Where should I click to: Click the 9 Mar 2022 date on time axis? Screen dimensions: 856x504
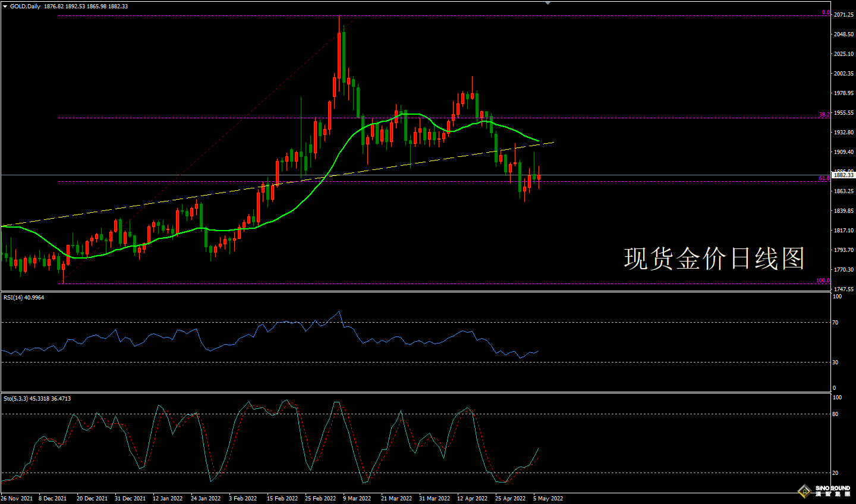(357, 499)
